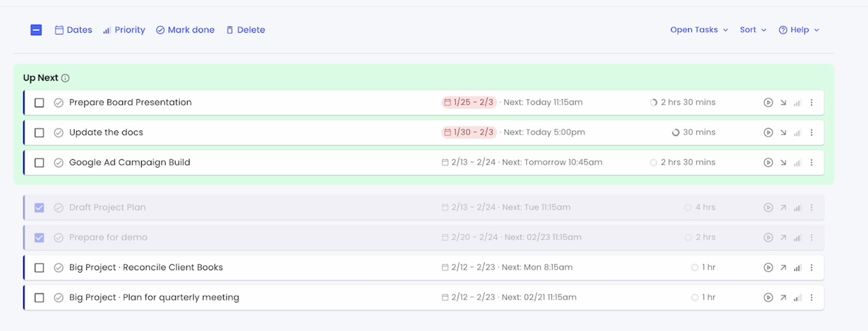This screenshot has width=868, height=331.
Task: Set Priority for selected tasks
Action: [x=124, y=30]
